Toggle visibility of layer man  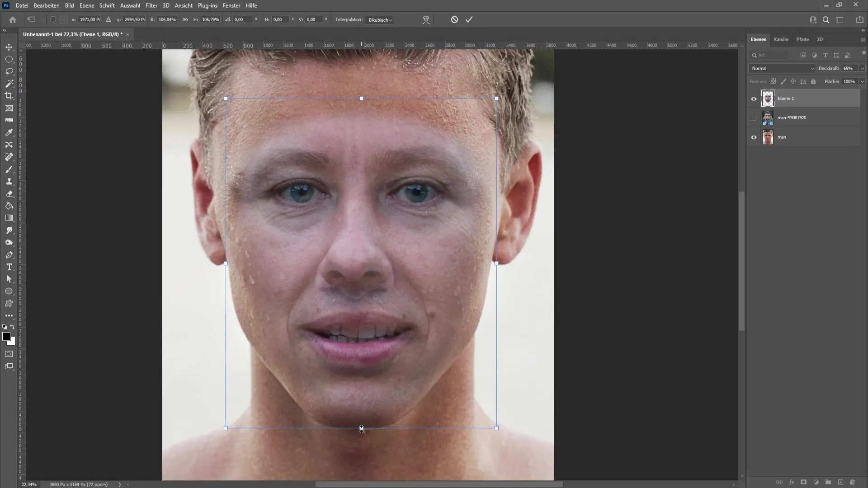(x=754, y=137)
